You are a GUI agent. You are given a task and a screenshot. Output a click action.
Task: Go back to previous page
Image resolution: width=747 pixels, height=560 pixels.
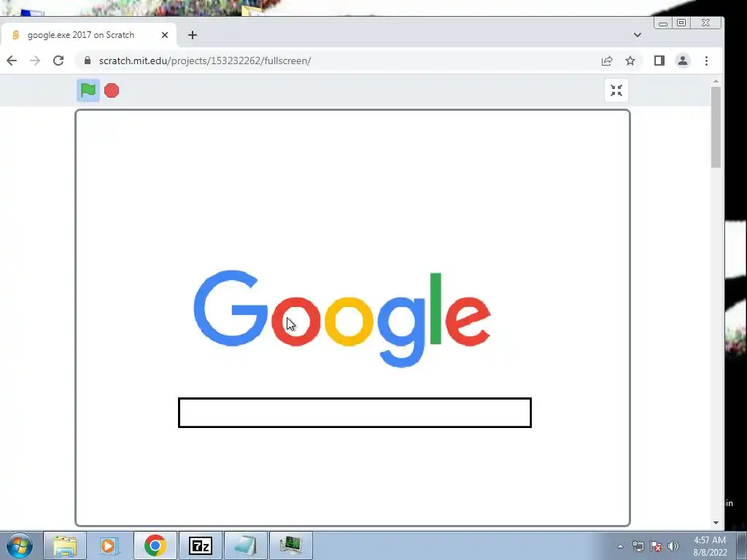point(12,61)
